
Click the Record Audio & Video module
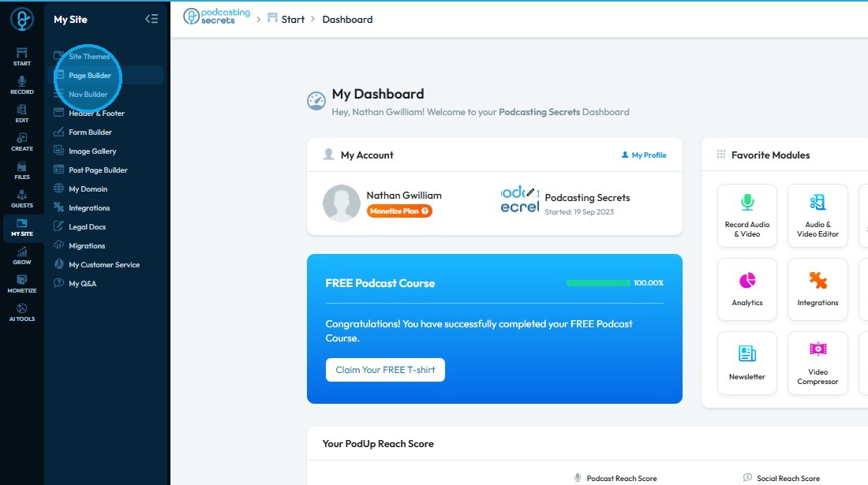click(x=746, y=215)
